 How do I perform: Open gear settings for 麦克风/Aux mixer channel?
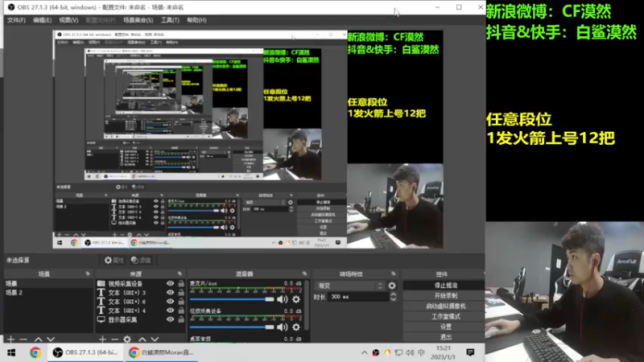[296, 299]
